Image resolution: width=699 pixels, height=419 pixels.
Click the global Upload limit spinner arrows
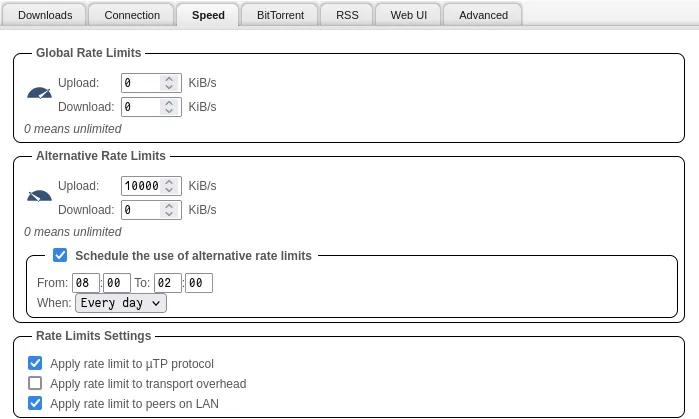[170, 83]
